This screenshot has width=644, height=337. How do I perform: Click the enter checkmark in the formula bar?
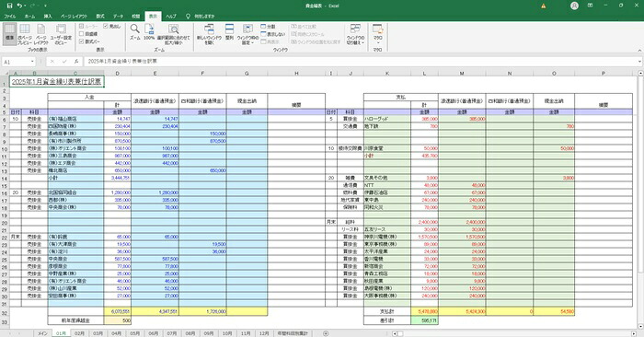[64, 62]
